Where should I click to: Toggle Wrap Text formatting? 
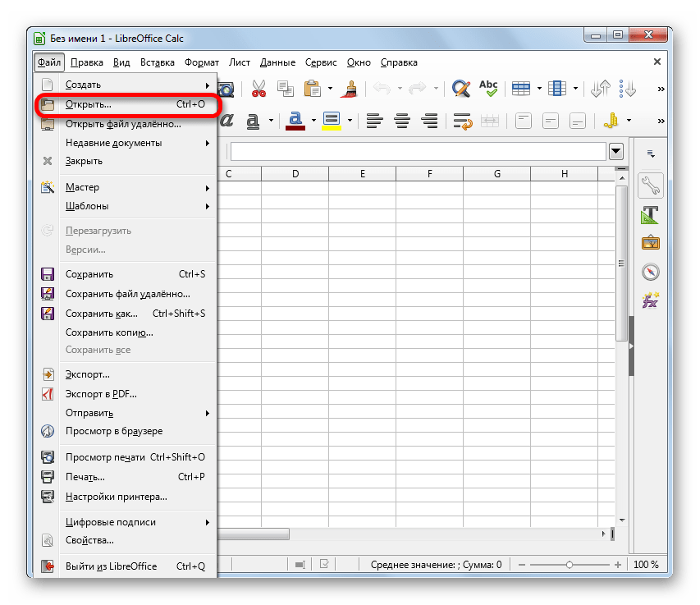click(462, 121)
